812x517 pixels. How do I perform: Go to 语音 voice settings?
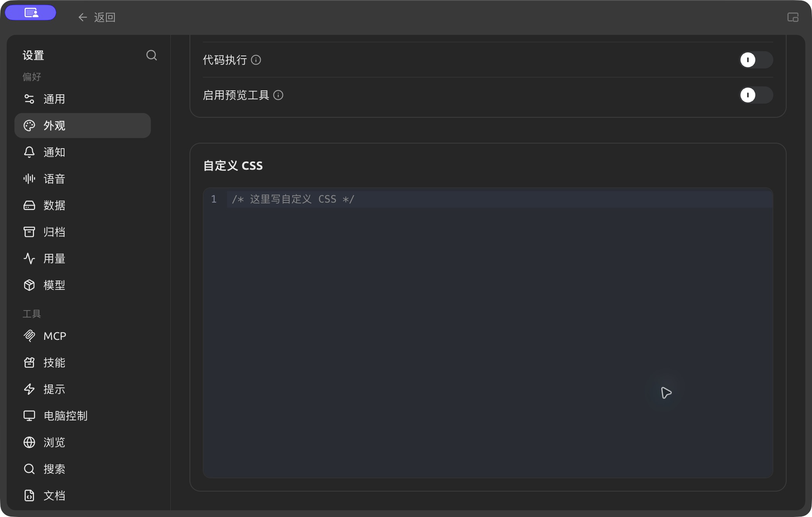click(82, 179)
